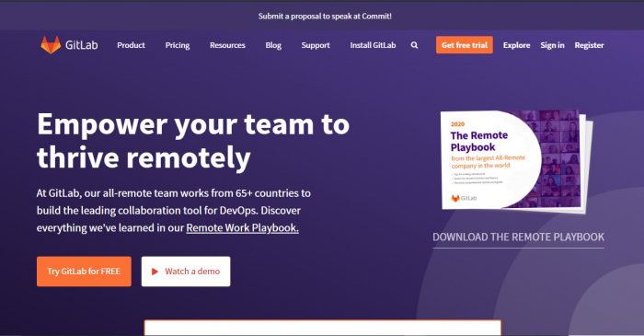Click DOWNLOAD THE REMOTE PLAYBOOK link
644x336 pixels.
coord(518,237)
